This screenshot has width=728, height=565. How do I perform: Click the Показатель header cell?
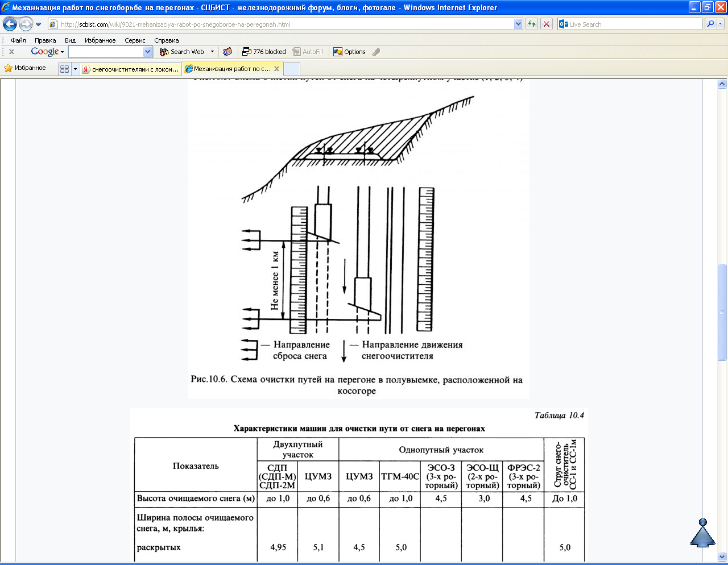point(196,466)
